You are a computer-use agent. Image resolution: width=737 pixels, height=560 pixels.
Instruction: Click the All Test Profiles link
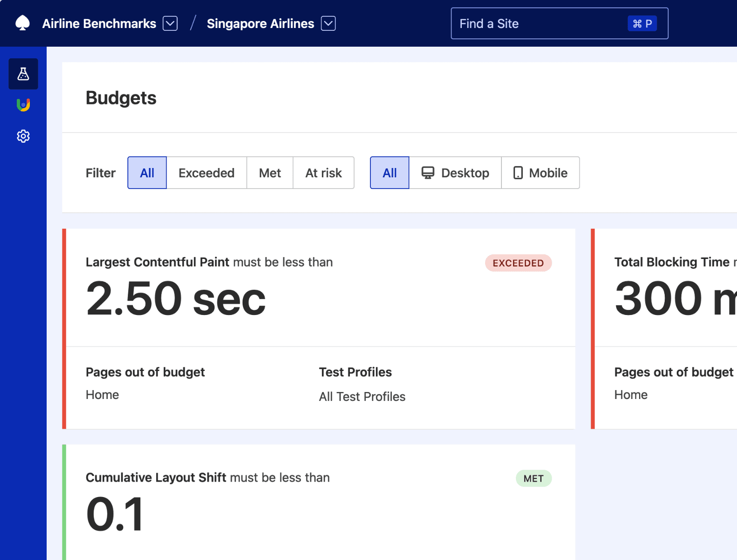click(x=362, y=397)
